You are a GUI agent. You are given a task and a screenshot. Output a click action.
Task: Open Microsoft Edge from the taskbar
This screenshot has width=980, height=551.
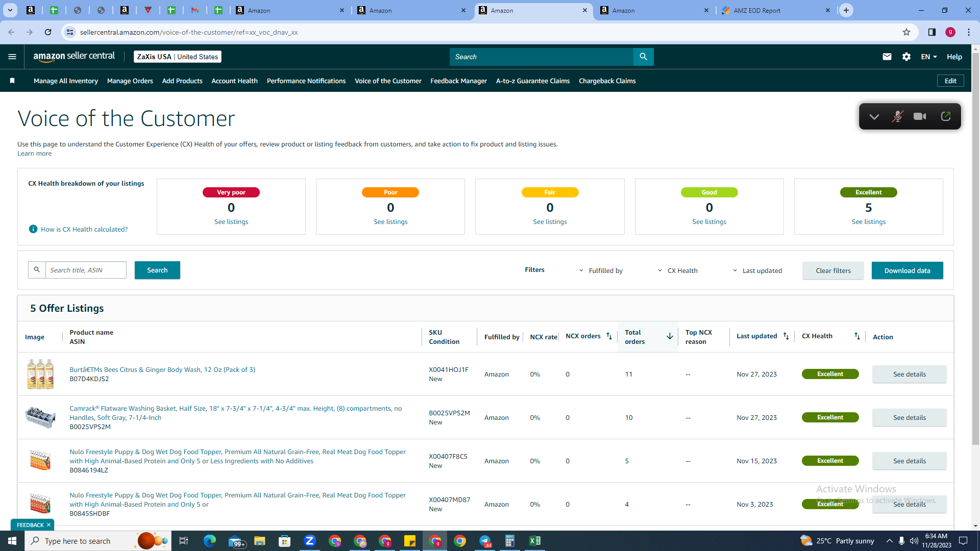tap(210, 541)
